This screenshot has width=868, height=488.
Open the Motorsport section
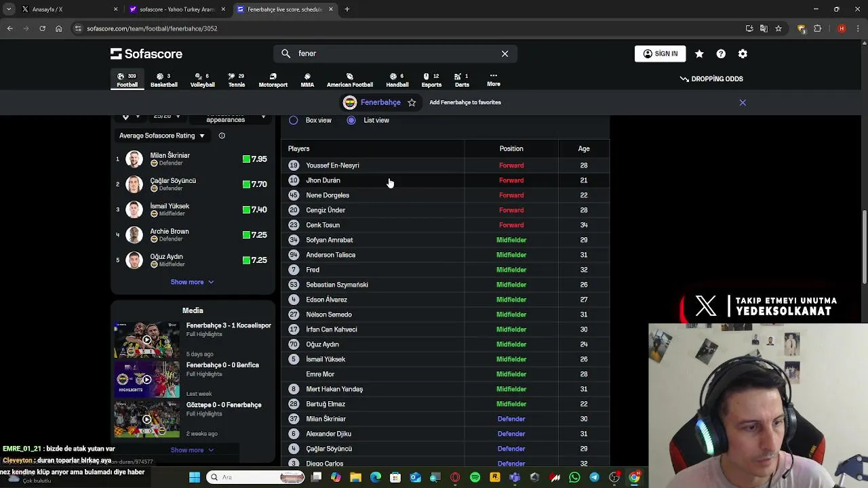coord(273,80)
